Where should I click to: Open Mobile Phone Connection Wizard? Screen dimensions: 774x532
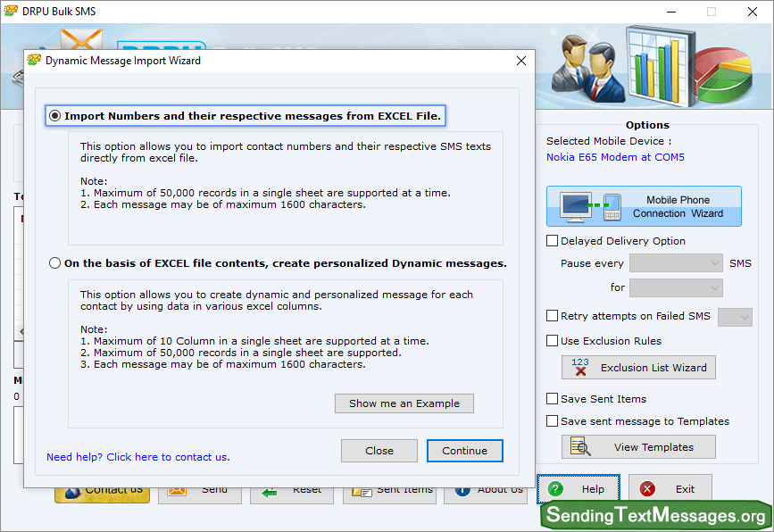pos(644,206)
